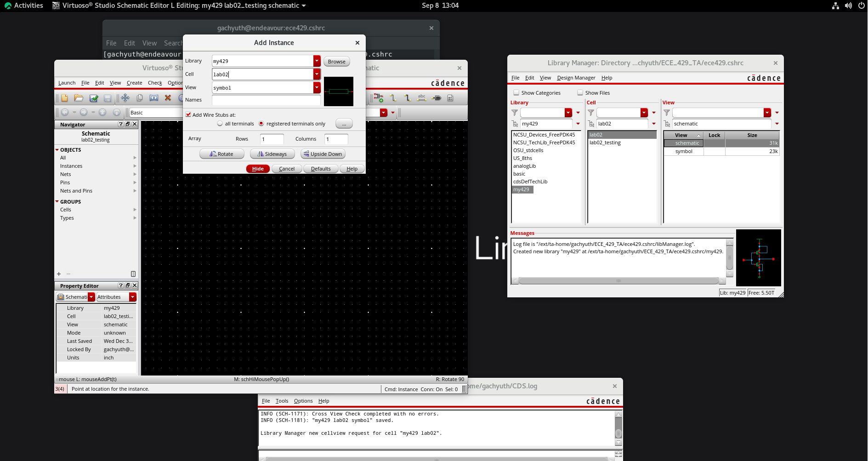Screen dimensions: 868x461
Task: Click the property list document icon
Action: tap(450, 98)
